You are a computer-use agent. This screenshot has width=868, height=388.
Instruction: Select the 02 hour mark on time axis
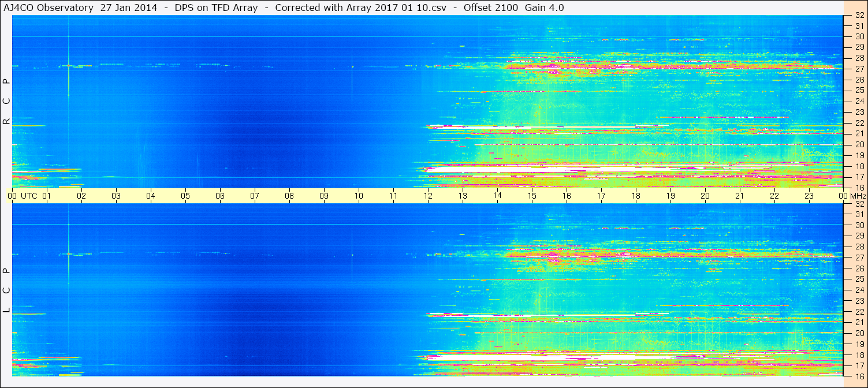[81, 196]
